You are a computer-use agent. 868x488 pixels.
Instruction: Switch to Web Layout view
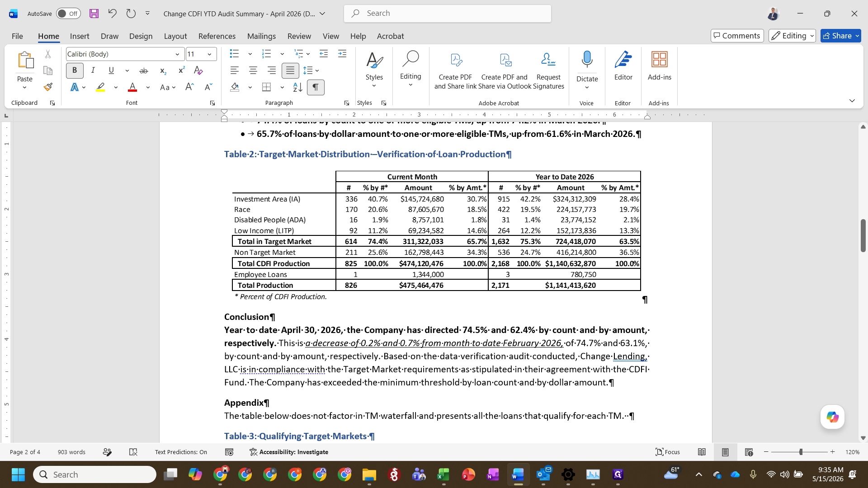coord(749,452)
